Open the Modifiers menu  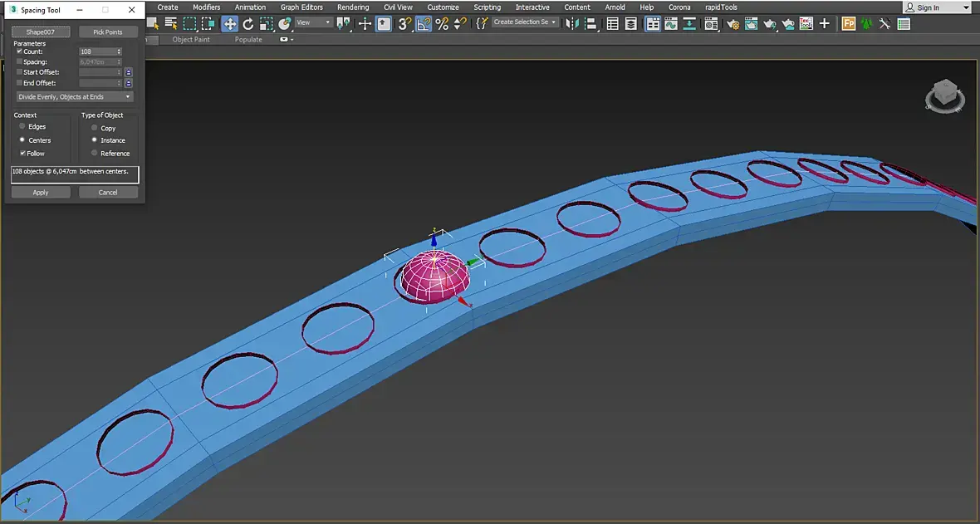[x=206, y=7]
